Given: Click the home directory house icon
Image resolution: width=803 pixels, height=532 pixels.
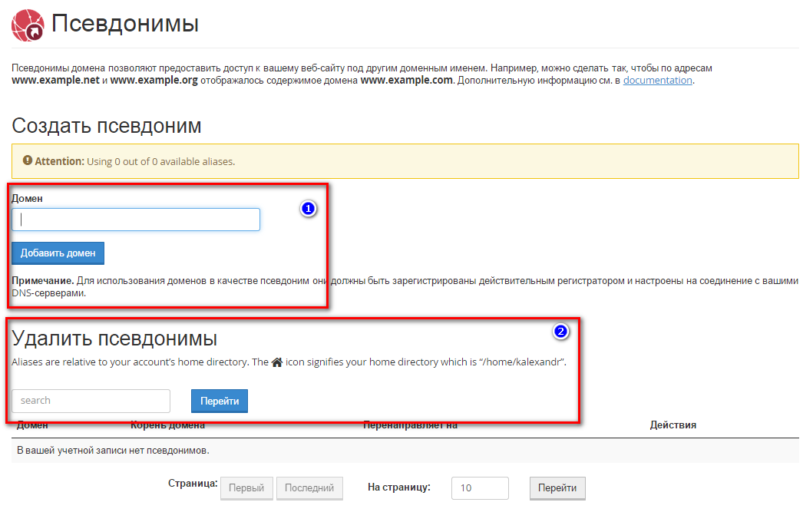Looking at the screenshot, I should click(x=277, y=362).
